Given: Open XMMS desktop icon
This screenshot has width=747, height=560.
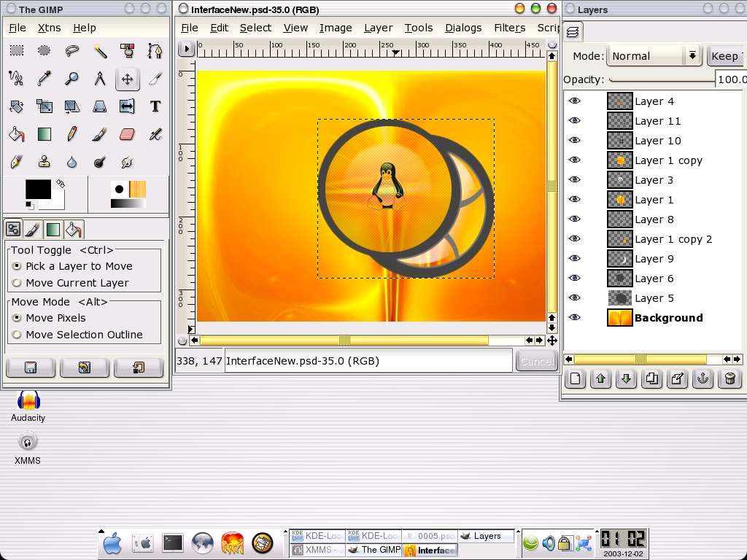Looking at the screenshot, I should 28,448.
